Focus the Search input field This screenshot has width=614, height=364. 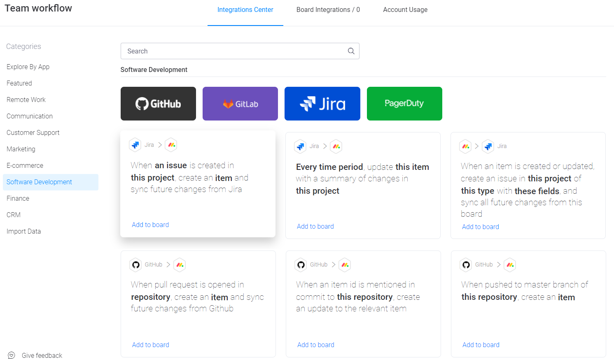240,51
